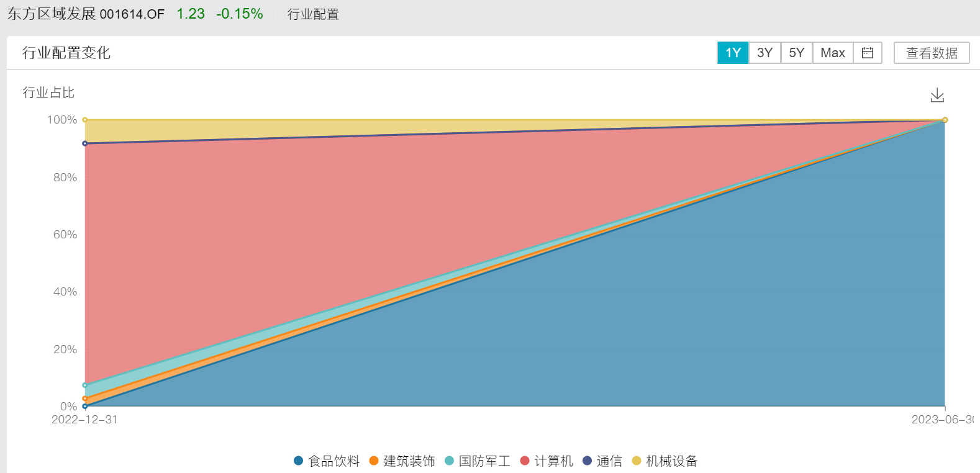Click the 2022-12-31 axis date label

84,420
